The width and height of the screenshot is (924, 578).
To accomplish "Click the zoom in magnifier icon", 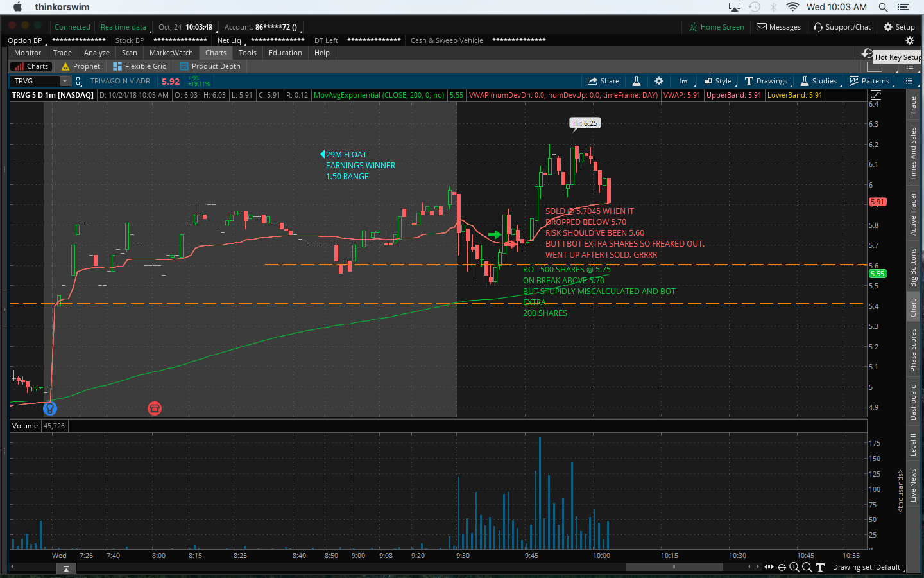I will 794,567.
